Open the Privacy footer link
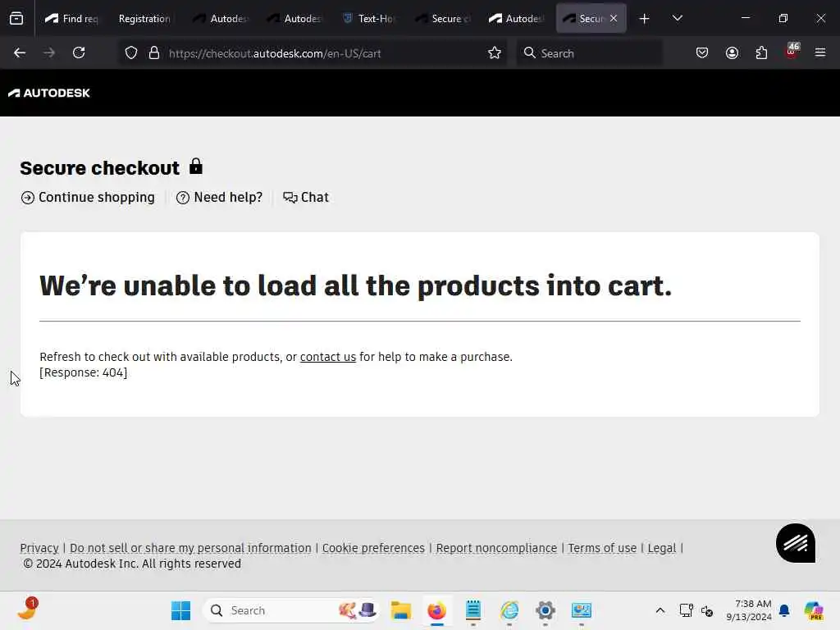The height and width of the screenshot is (630, 840). (39, 548)
